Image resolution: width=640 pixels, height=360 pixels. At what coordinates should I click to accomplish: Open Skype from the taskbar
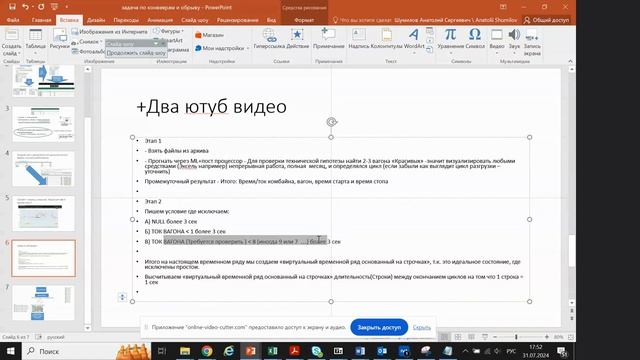(x=317, y=351)
